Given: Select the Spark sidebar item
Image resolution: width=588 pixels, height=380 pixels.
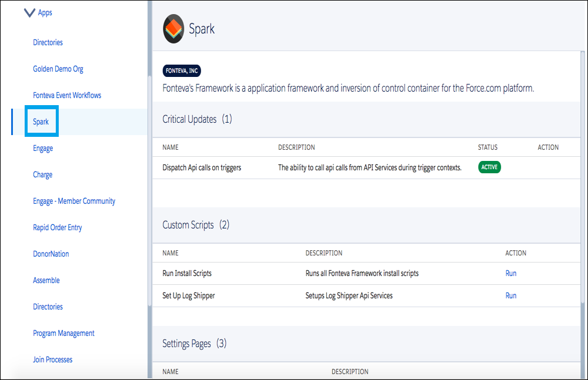Looking at the screenshot, I should click(x=41, y=122).
